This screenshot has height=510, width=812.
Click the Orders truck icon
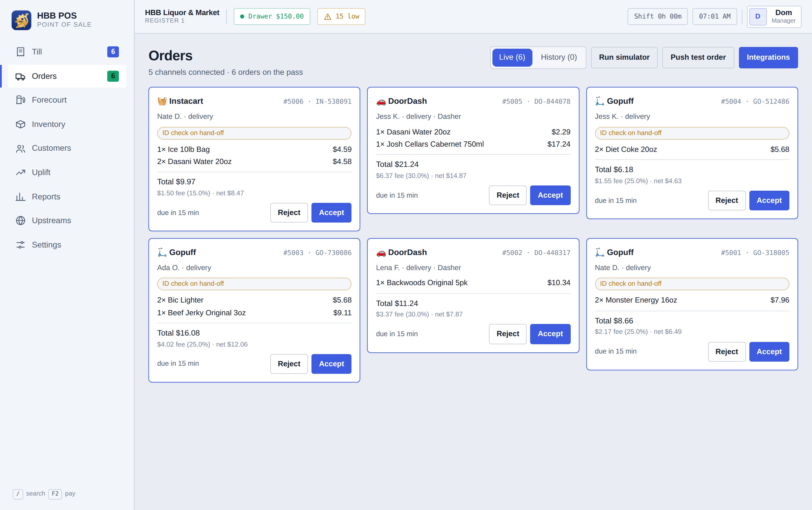[21, 76]
